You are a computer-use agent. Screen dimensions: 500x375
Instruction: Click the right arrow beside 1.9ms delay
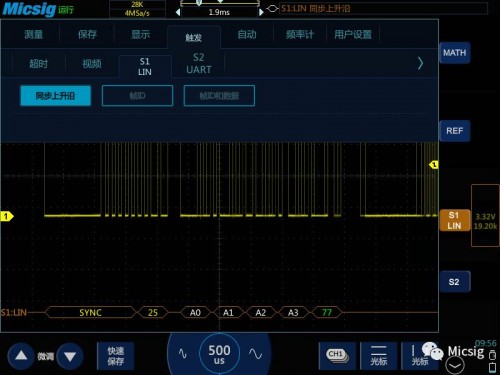pyautogui.click(x=261, y=12)
